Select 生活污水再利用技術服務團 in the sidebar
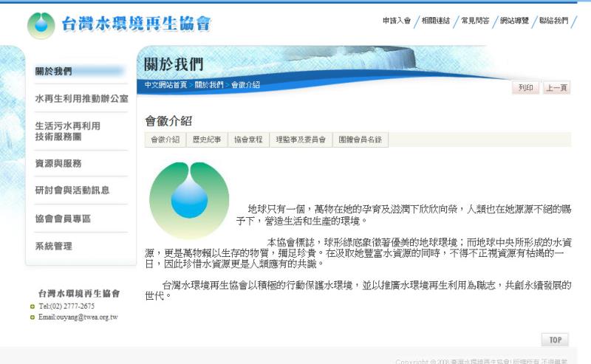Image resolution: width=591 pixels, height=364 pixels. (68, 131)
